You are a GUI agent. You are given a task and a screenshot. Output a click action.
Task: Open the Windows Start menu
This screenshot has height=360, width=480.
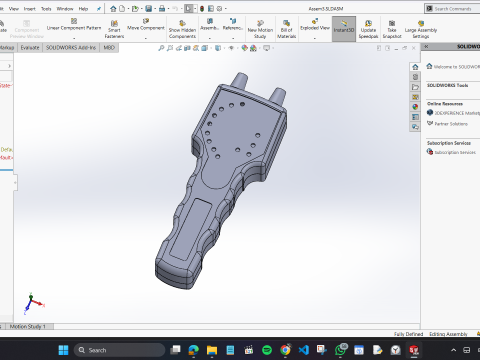(x=63, y=350)
